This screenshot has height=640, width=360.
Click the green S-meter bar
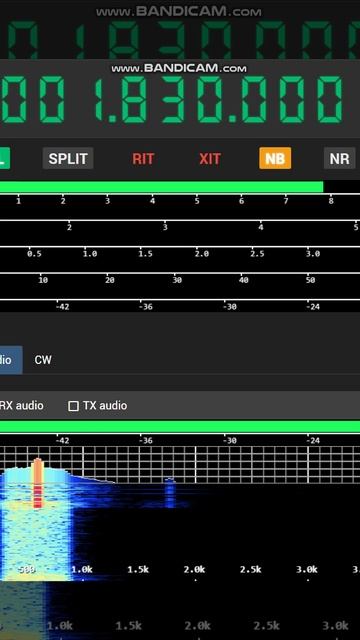click(x=161, y=187)
